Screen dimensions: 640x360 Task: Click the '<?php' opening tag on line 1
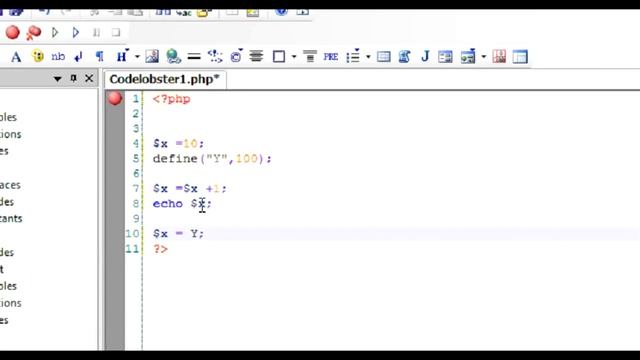(171, 99)
